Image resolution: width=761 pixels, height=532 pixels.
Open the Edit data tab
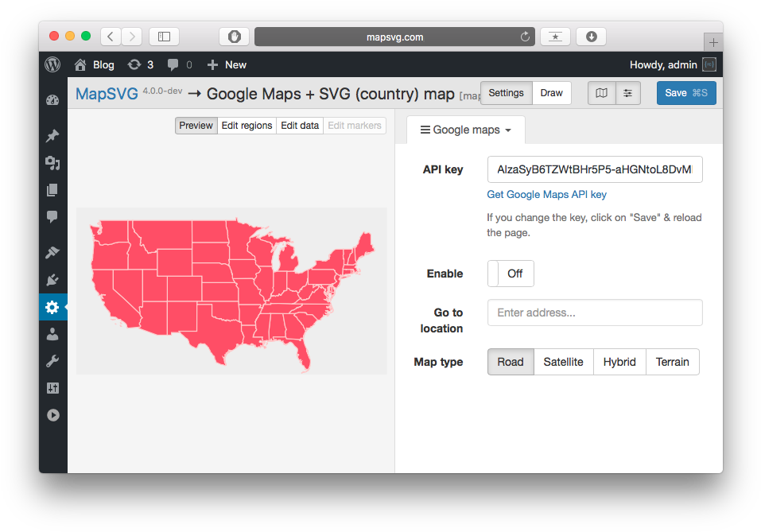pyautogui.click(x=300, y=125)
